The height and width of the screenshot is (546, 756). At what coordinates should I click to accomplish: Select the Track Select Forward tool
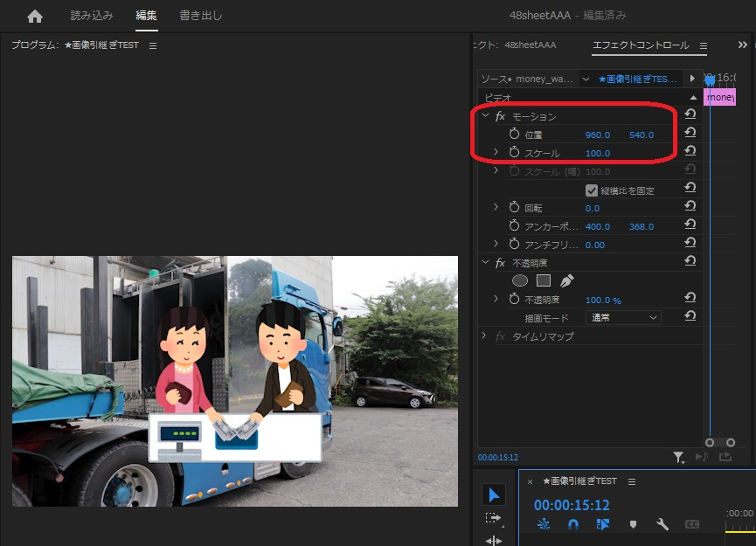tap(494, 518)
